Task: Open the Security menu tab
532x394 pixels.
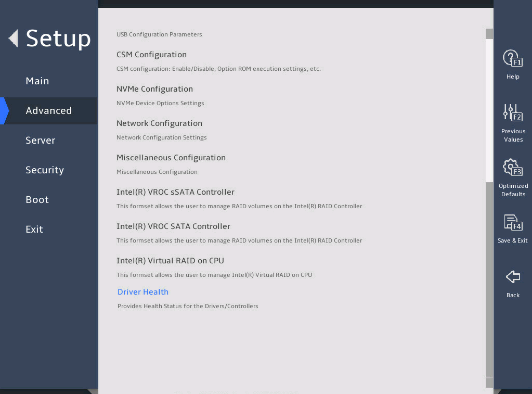Action: tap(45, 170)
